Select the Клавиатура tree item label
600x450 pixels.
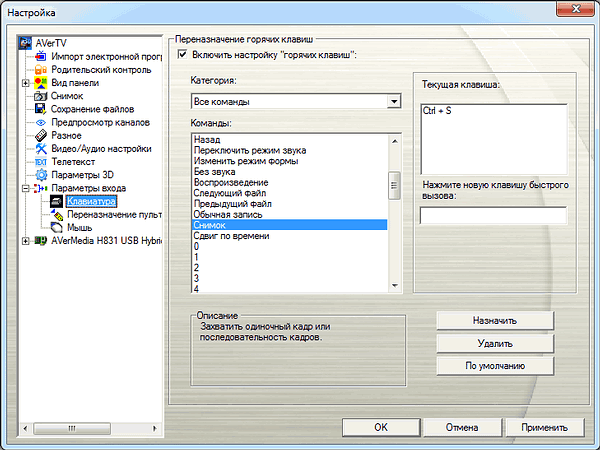91,201
